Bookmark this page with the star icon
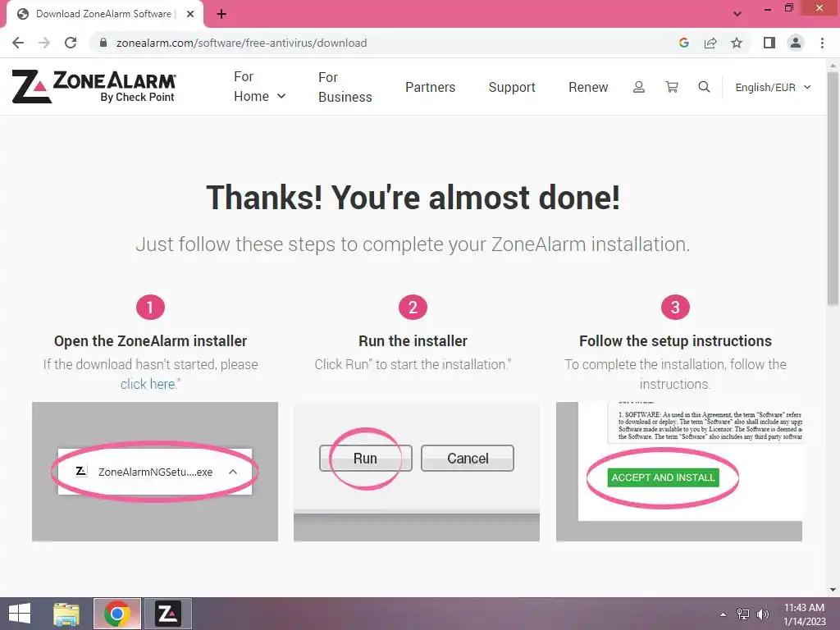The image size is (840, 630). pyautogui.click(x=737, y=43)
